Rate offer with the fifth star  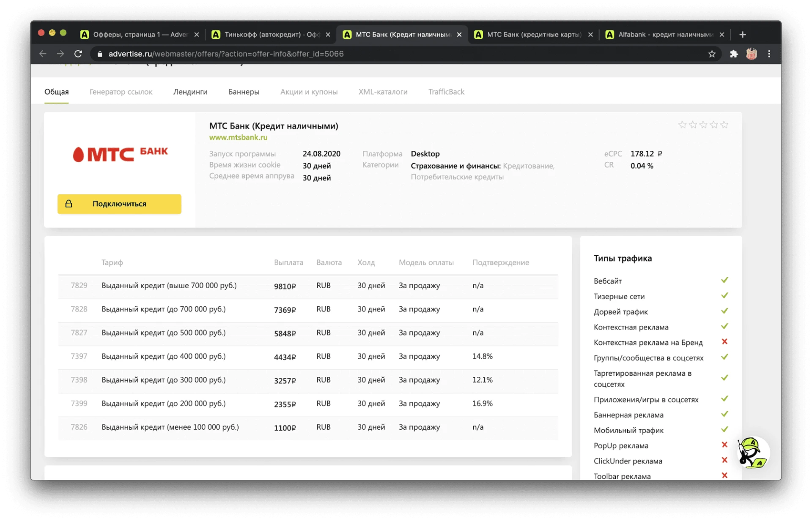(x=724, y=125)
